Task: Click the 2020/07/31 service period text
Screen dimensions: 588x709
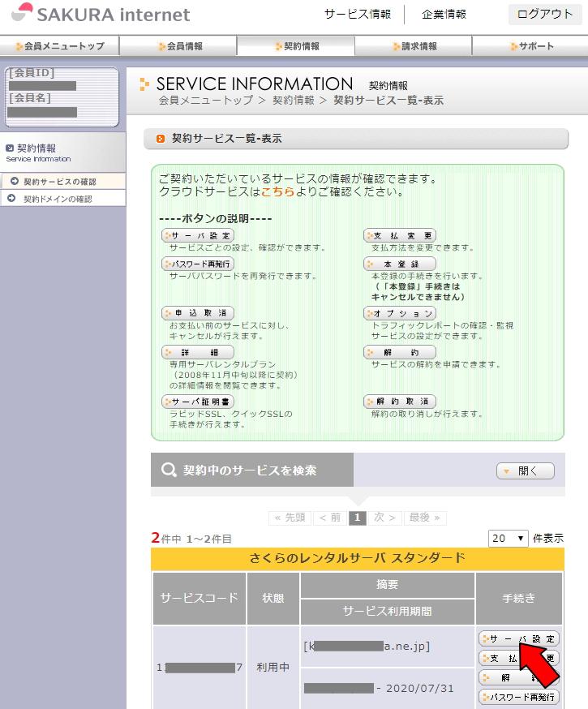Action: click(419, 688)
